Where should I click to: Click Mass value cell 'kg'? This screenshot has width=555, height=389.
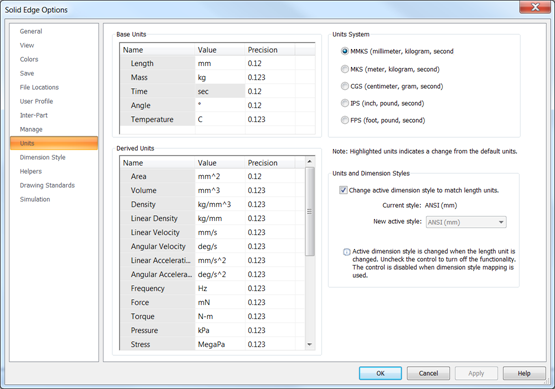coord(220,77)
